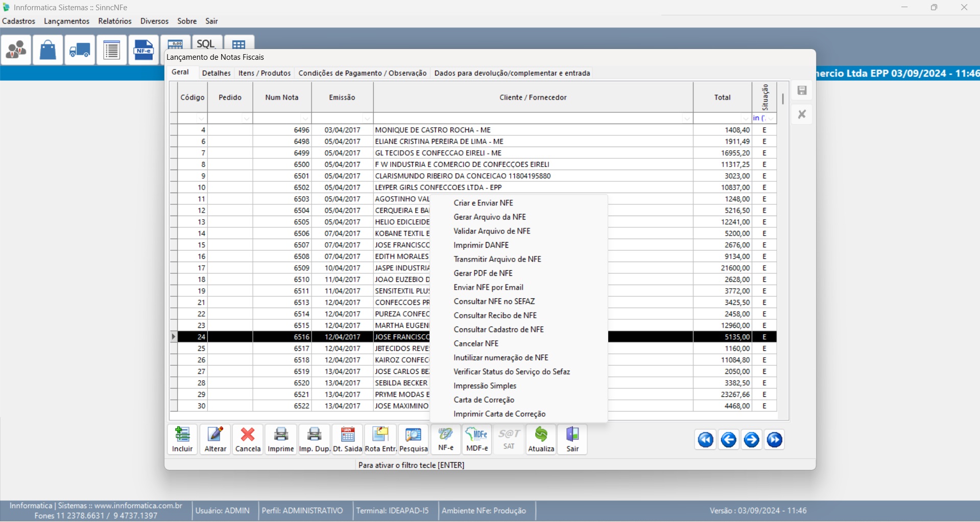The width and height of the screenshot is (980, 522).
Task: Choose Consultar NFE no SEFAZ
Action: (x=519, y=301)
